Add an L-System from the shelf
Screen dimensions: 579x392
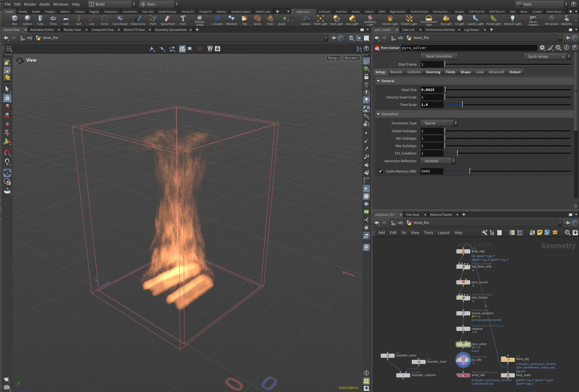click(217, 20)
